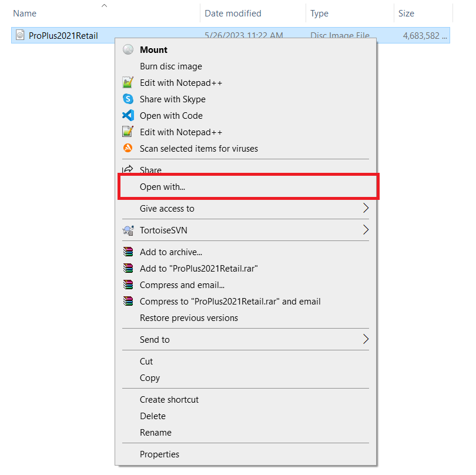Open the Send to menu item
476x475 pixels.
pos(246,340)
